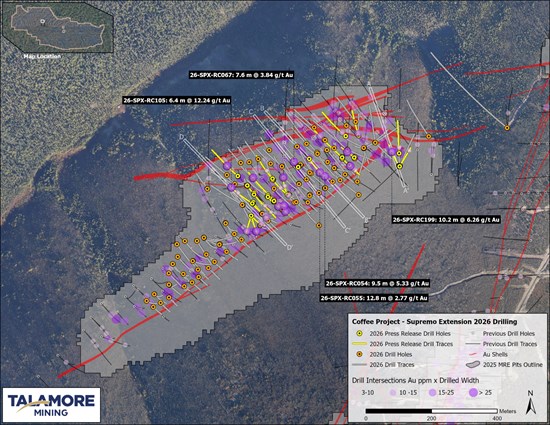Viewport: 550px width, 425px height.
Task: Select the 26-SPX-RC055 result label
Action: [374, 298]
